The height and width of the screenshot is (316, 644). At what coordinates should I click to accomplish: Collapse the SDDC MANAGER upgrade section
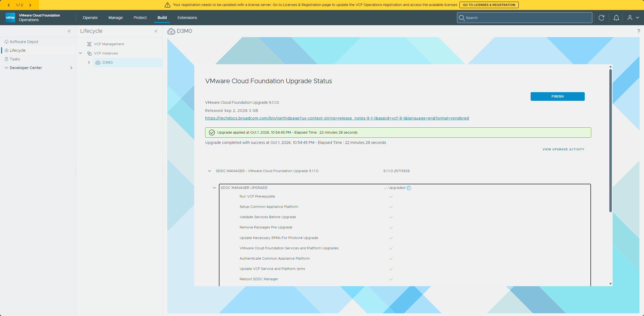[209, 171]
